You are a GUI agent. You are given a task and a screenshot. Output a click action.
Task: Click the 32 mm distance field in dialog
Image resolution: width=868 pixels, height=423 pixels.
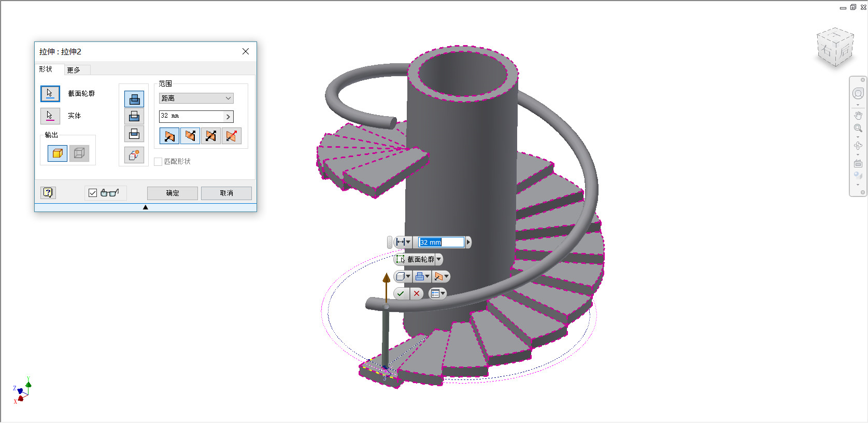coord(191,116)
